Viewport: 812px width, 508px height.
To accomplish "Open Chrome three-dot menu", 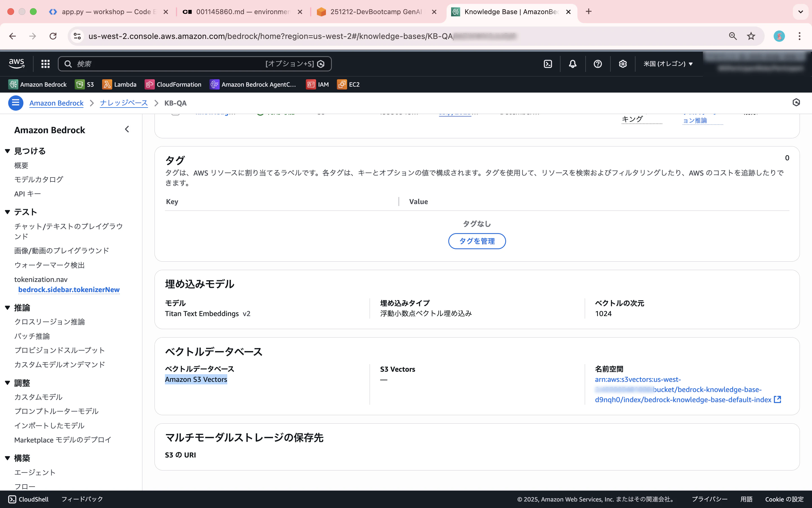I will pyautogui.click(x=800, y=36).
